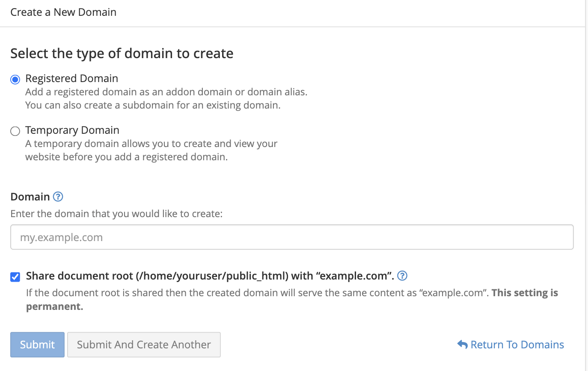This screenshot has height=371, width=588.
Task: Click 'Enter the domain that you would like to create' text
Action: [x=116, y=214]
